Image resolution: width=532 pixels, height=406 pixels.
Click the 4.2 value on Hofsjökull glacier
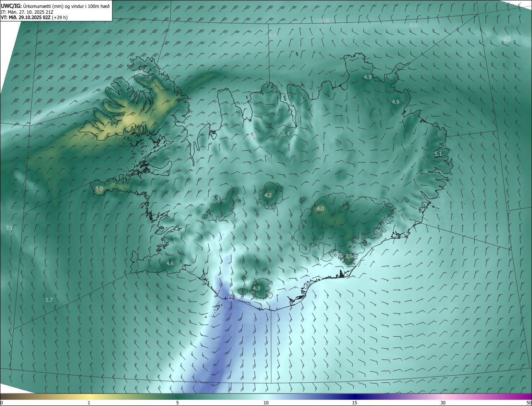pyautogui.click(x=268, y=195)
